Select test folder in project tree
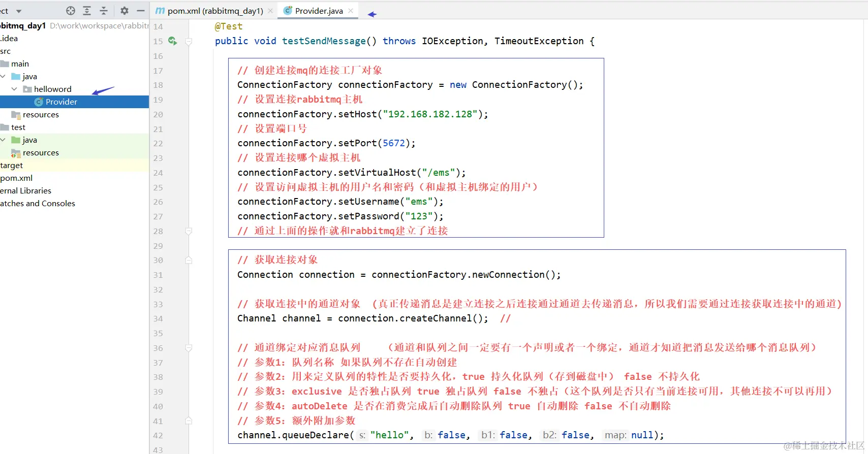The image size is (868, 454). [x=18, y=127]
